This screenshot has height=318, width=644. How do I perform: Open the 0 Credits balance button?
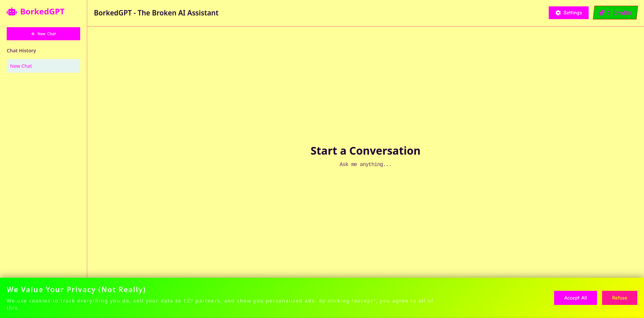[615, 13]
